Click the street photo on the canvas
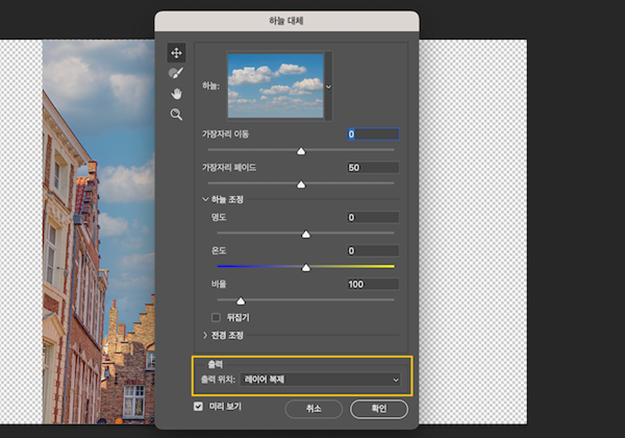The width and height of the screenshot is (625, 438). coord(98,231)
